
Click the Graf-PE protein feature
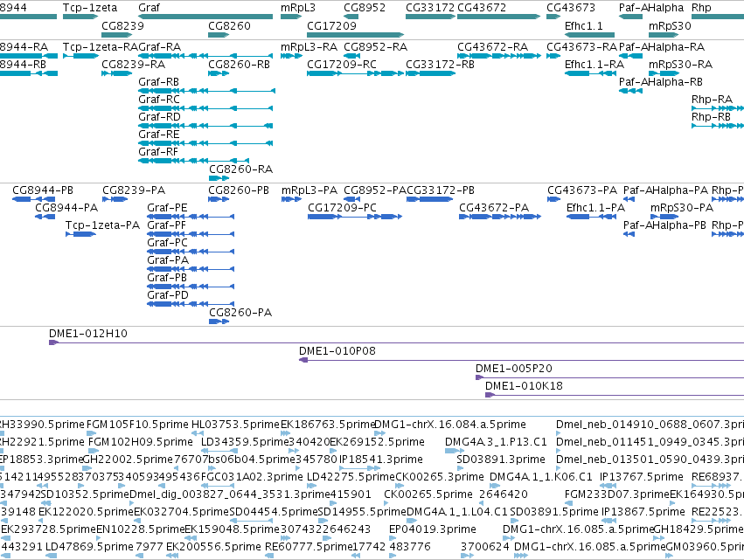pyautogui.click(x=191, y=217)
